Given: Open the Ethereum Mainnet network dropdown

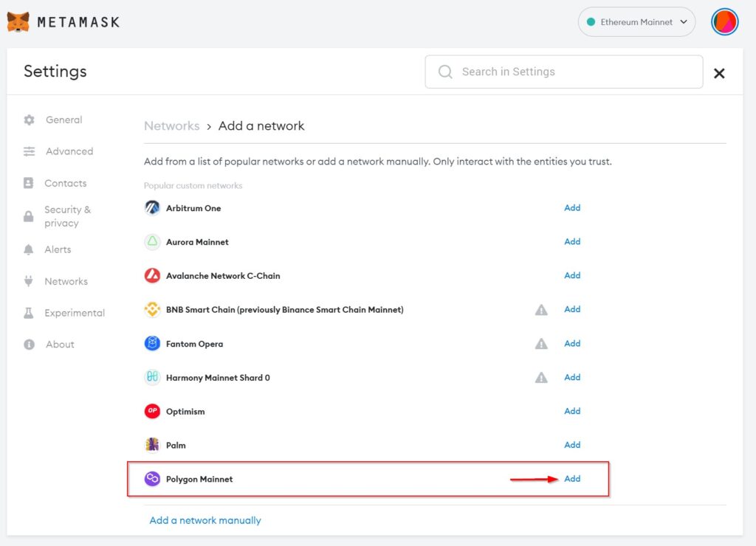Looking at the screenshot, I should 636,22.
